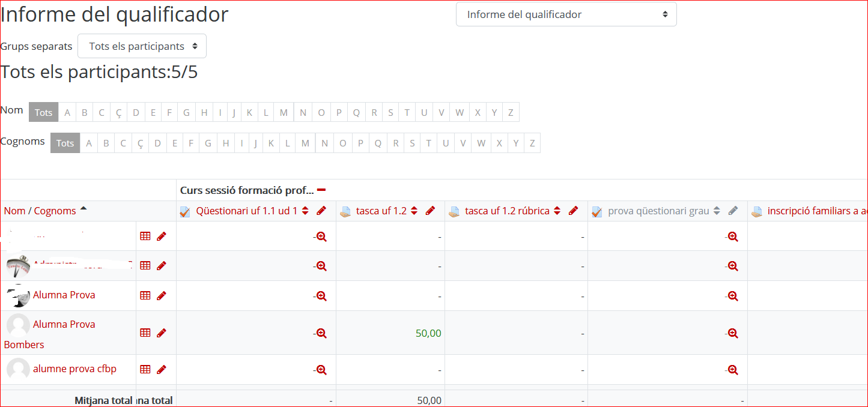Filter Cognoms by letter S

pyautogui.click(x=412, y=143)
